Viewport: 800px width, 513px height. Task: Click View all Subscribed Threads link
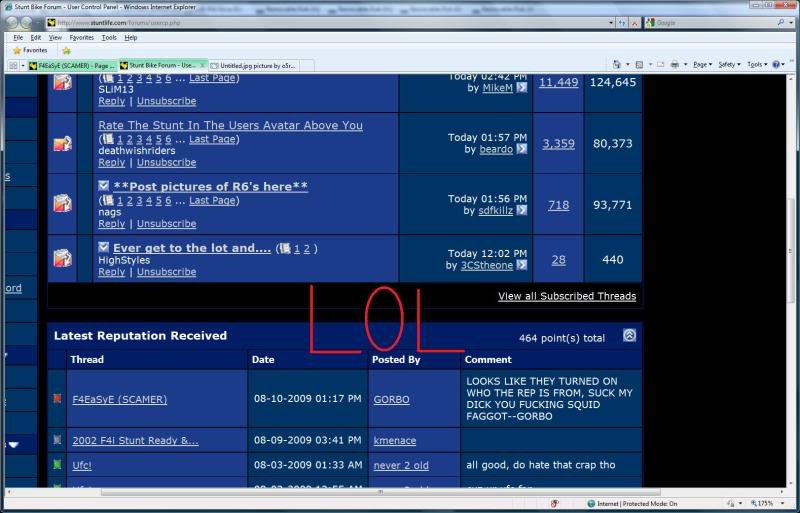tap(567, 296)
